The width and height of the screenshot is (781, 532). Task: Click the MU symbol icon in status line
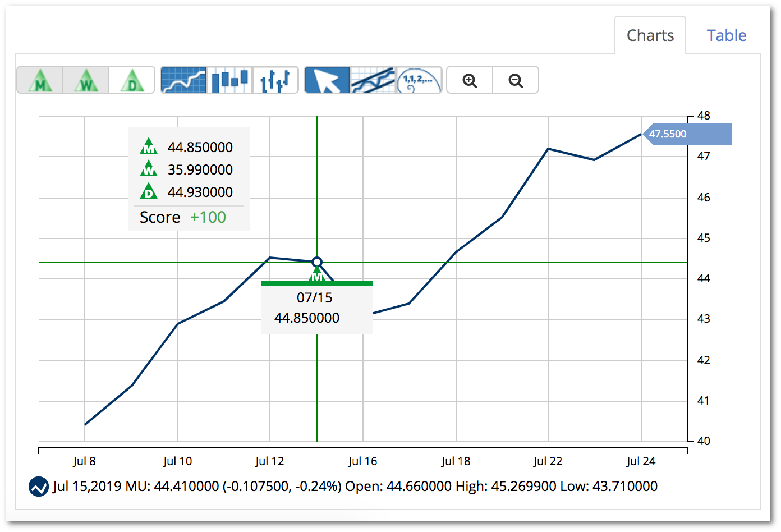coord(39,487)
